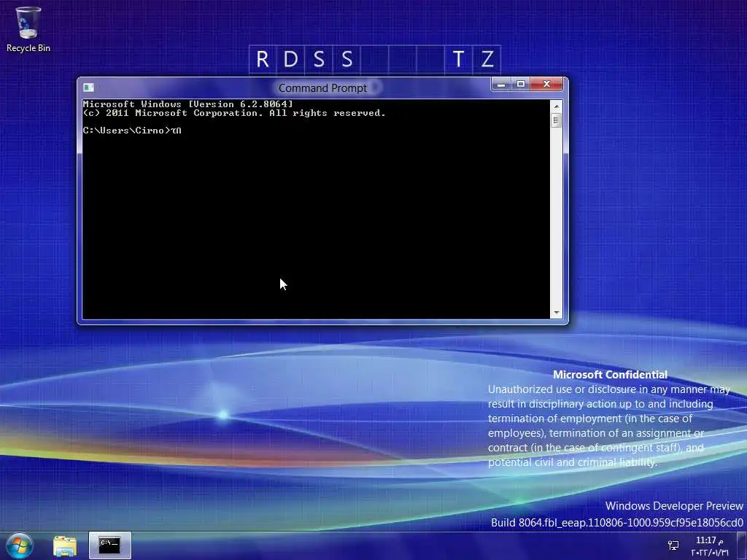Click the console scrollbar thumb
The width and height of the screenshot is (747, 560).
pos(556,120)
